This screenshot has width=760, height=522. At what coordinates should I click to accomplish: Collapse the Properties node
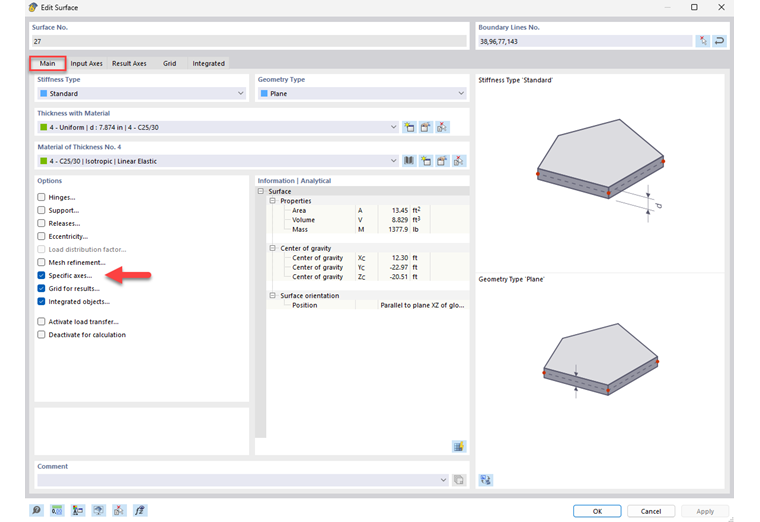(x=272, y=201)
